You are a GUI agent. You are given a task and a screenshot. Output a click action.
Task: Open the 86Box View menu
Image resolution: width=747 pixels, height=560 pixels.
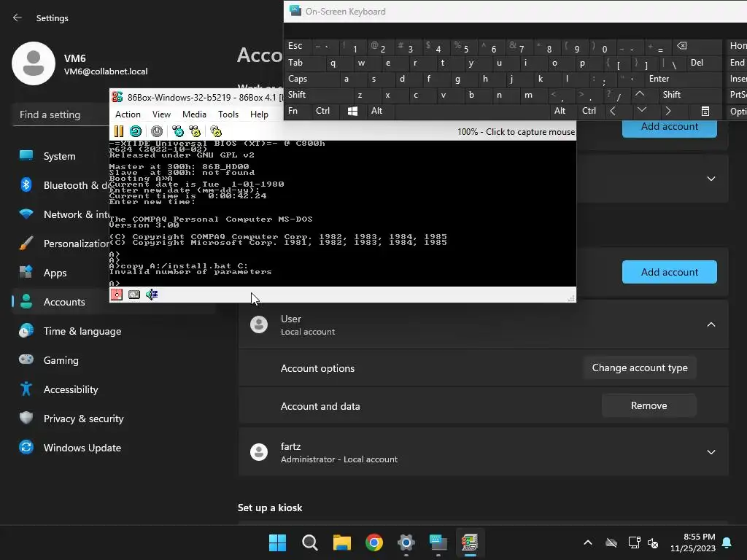coord(161,114)
